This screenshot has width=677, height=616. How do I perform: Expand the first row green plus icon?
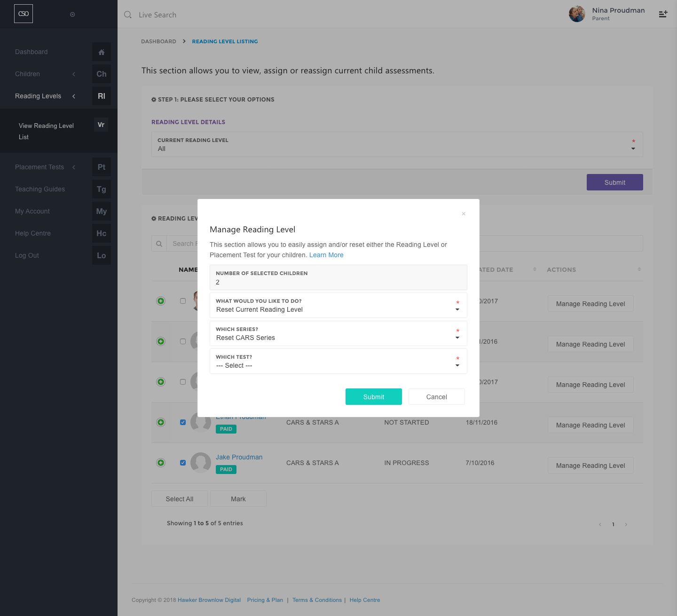(x=161, y=301)
